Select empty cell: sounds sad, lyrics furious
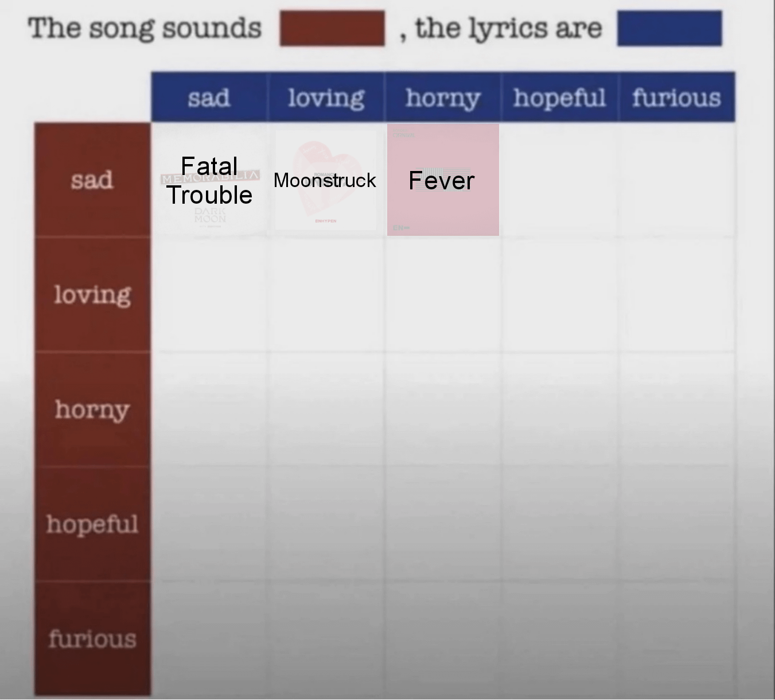 tap(676, 180)
